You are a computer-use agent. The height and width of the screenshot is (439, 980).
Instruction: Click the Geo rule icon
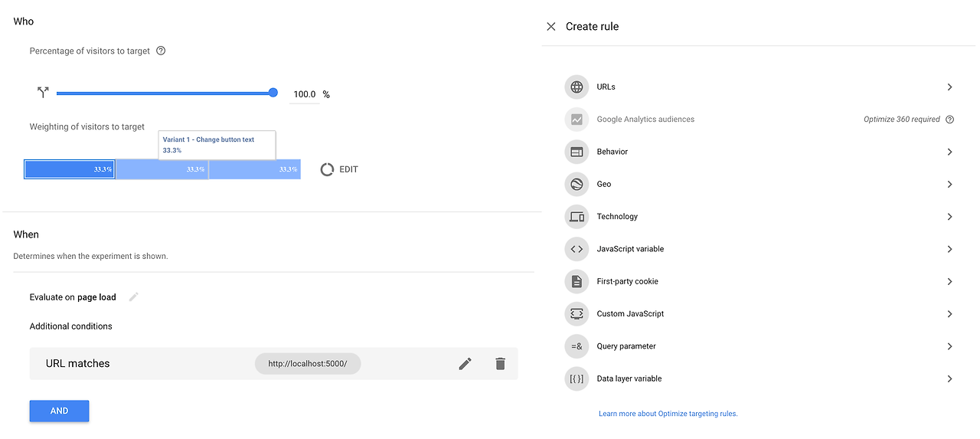(577, 185)
